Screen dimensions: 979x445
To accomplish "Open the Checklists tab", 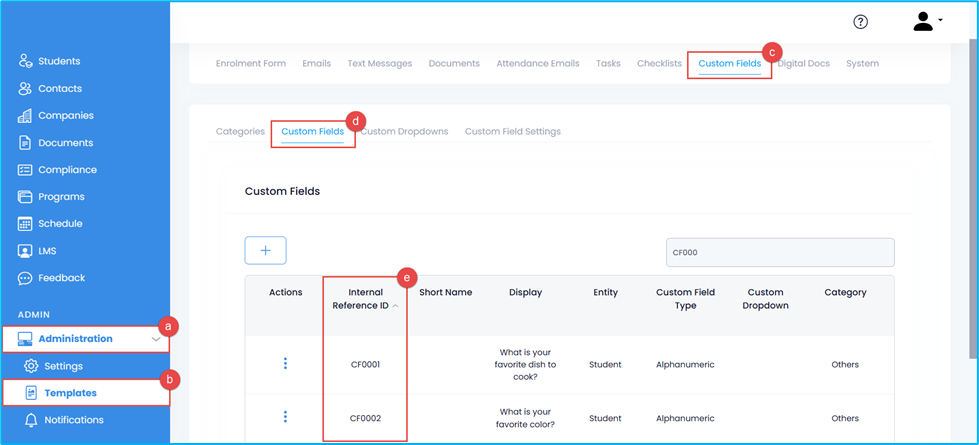I will click(x=659, y=63).
